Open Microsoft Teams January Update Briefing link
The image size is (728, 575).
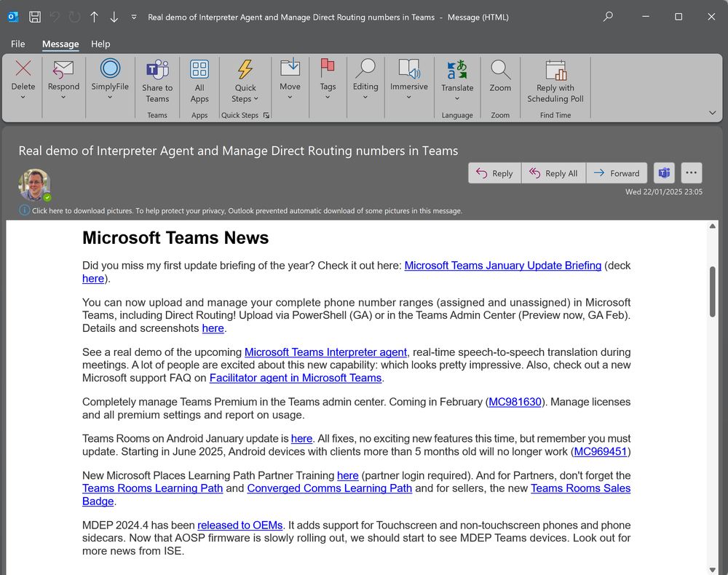pyautogui.click(x=503, y=266)
